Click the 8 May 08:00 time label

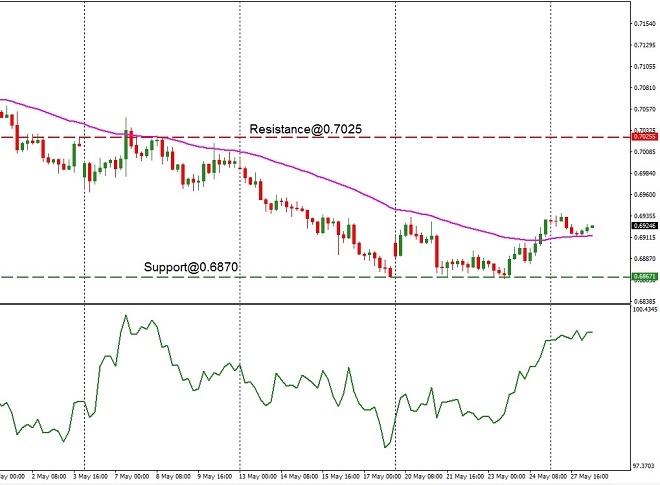(x=173, y=477)
